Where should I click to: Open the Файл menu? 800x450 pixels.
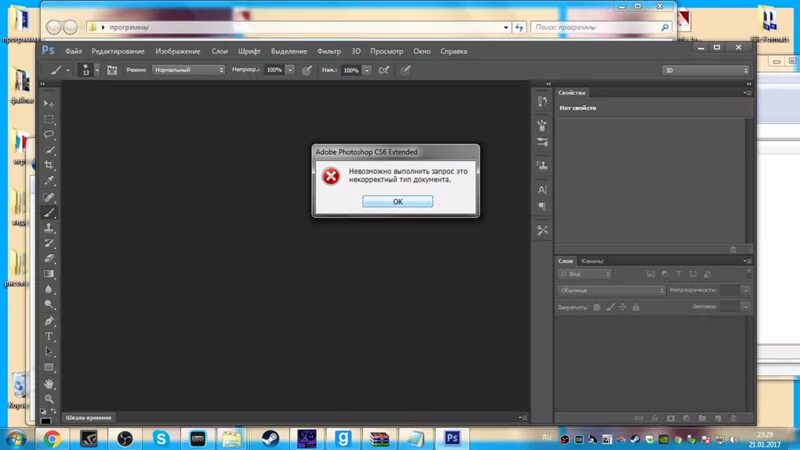click(x=73, y=51)
